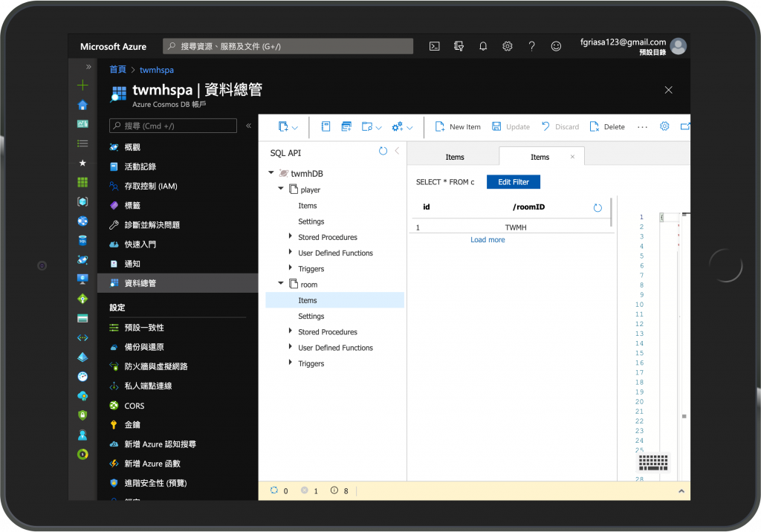Expand User Defined Functions under player
The image size is (761, 532).
pos(291,252)
